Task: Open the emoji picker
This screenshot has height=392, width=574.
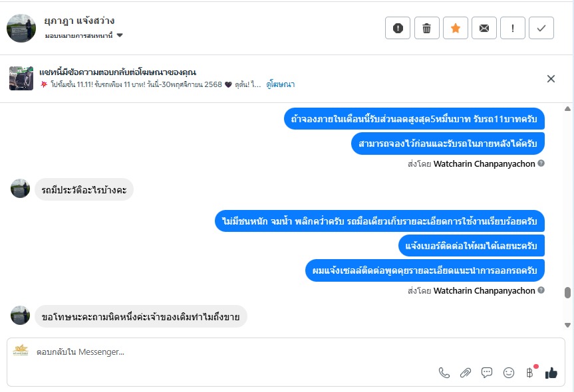Action: (509, 373)
